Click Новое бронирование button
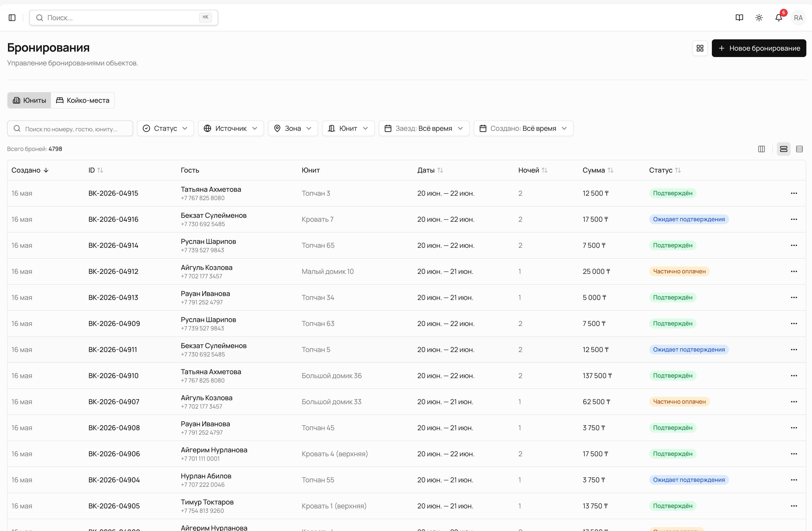This screenshot has height=531, width=812. [759, 48]
